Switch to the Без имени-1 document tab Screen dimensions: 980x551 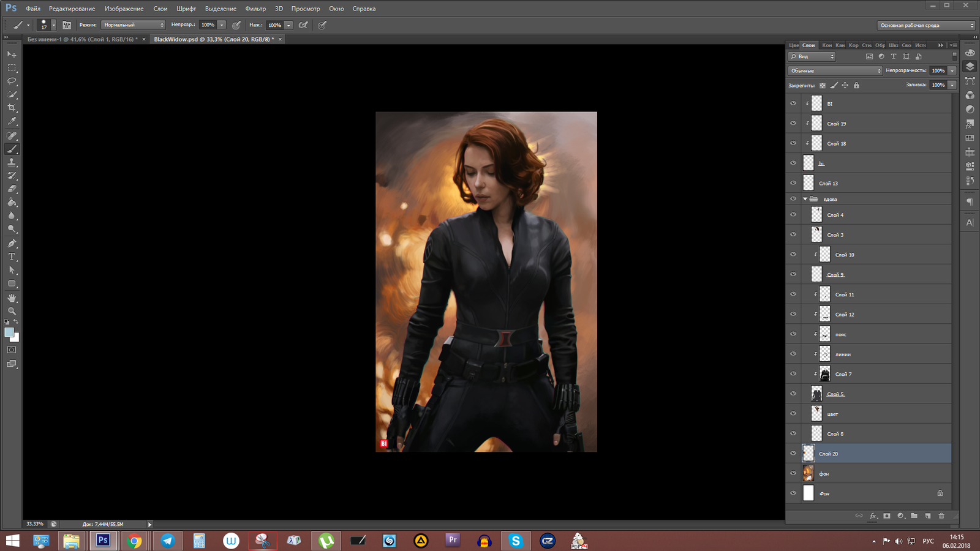pos(82,39)
